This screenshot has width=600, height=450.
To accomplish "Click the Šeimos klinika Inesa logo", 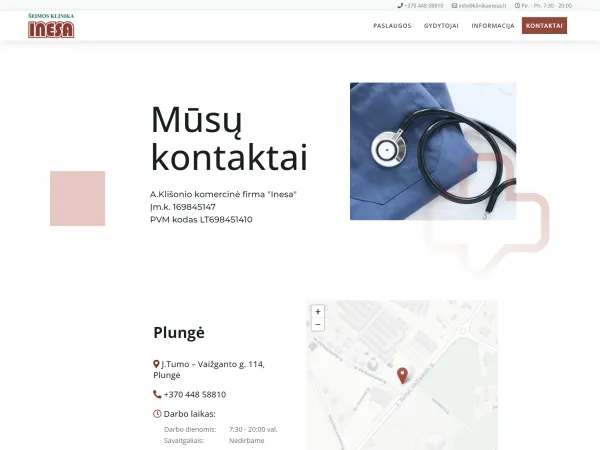I will pos(51,26).
